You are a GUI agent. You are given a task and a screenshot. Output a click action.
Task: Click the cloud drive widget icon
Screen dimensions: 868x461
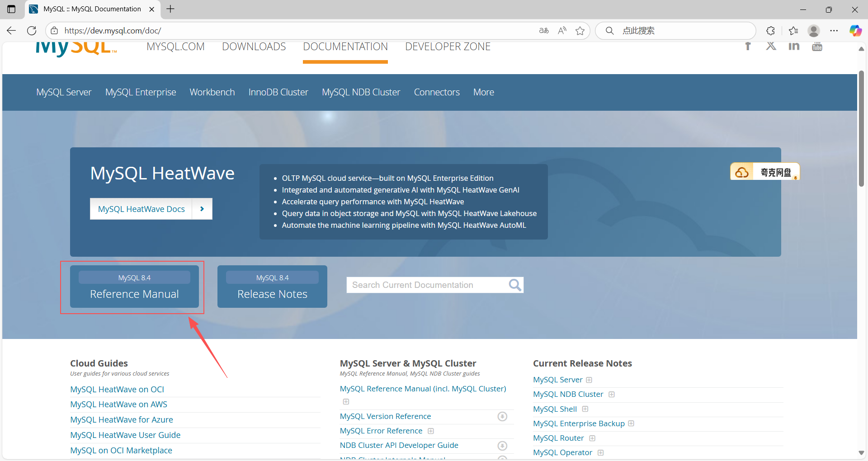tap(742, 172)
